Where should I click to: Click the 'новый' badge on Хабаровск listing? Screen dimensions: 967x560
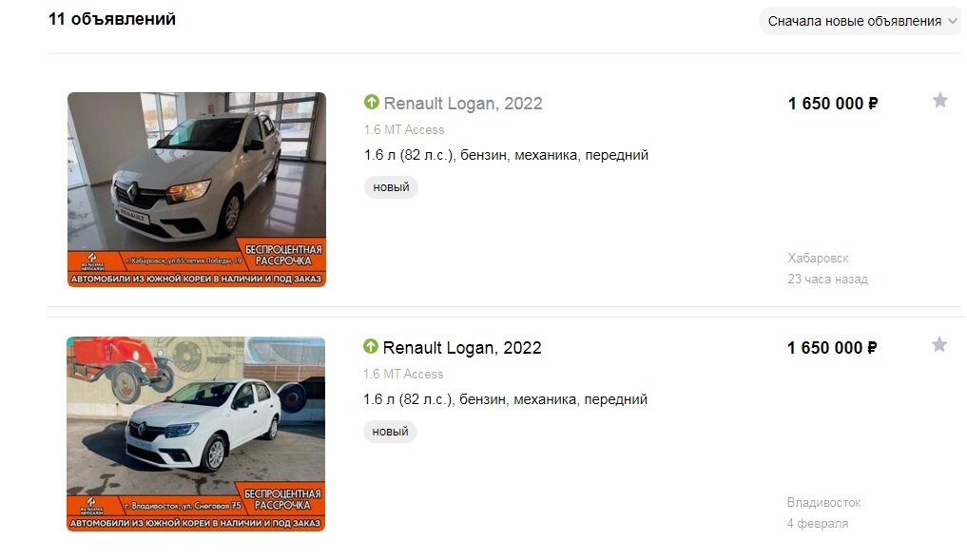[391, 187]
